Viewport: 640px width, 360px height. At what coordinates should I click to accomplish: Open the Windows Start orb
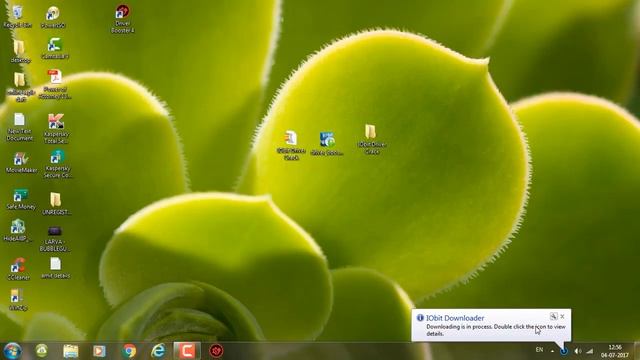tap(13, 351)
